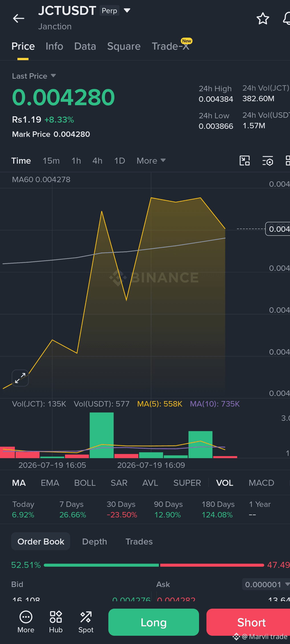Select the VOL sub-indicator
This screenshot has height=644, width=290.
click(225, 483)
